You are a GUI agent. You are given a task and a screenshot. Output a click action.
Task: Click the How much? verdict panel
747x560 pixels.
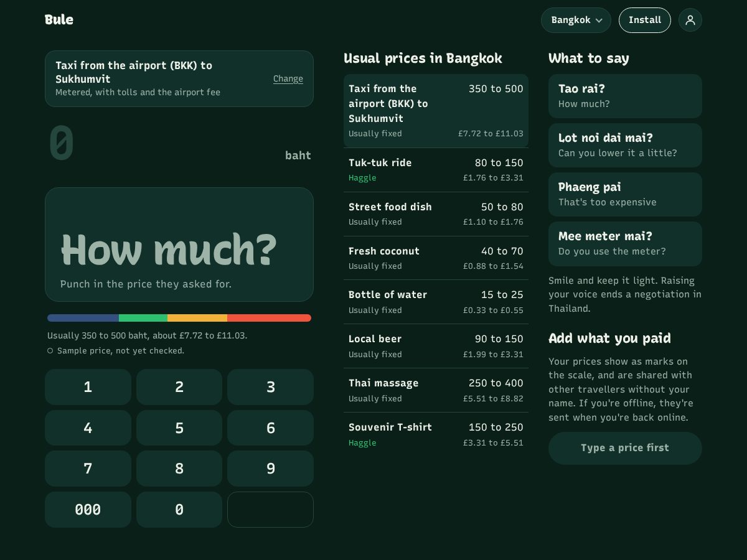(x=179, y=245)
